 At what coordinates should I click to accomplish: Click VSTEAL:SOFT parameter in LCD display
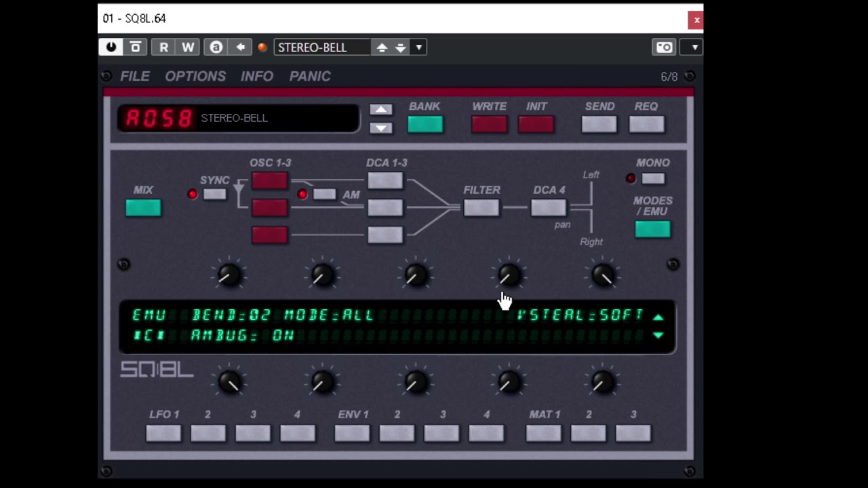click(580, 315)
